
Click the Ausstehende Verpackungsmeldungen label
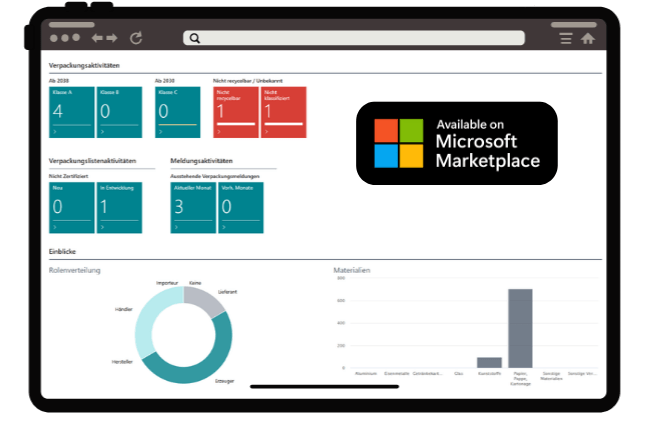[215, 176]
